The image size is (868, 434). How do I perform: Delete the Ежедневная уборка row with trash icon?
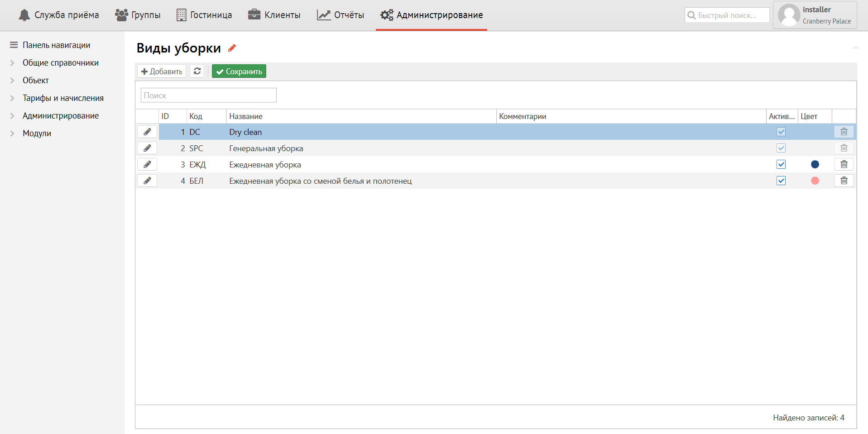pyautogui.click(x=844, y=164)
